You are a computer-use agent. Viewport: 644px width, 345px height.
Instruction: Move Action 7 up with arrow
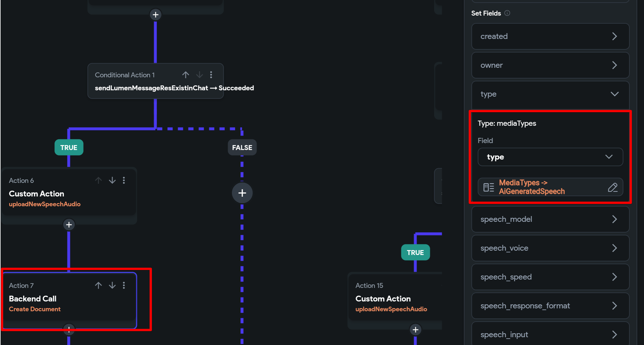[x=98, y=285]
